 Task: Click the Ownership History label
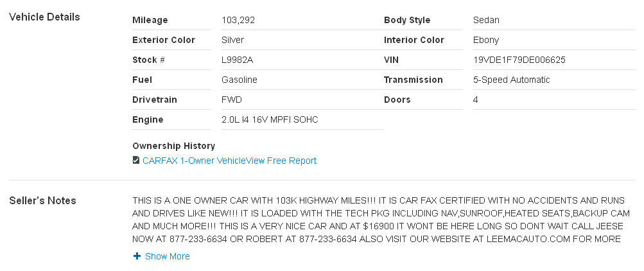click(173, 146)
